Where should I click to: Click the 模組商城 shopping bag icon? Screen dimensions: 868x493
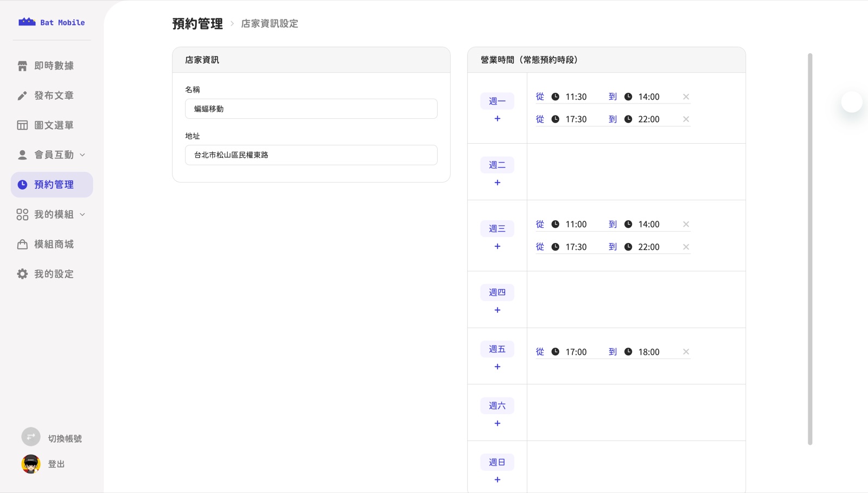22,245
